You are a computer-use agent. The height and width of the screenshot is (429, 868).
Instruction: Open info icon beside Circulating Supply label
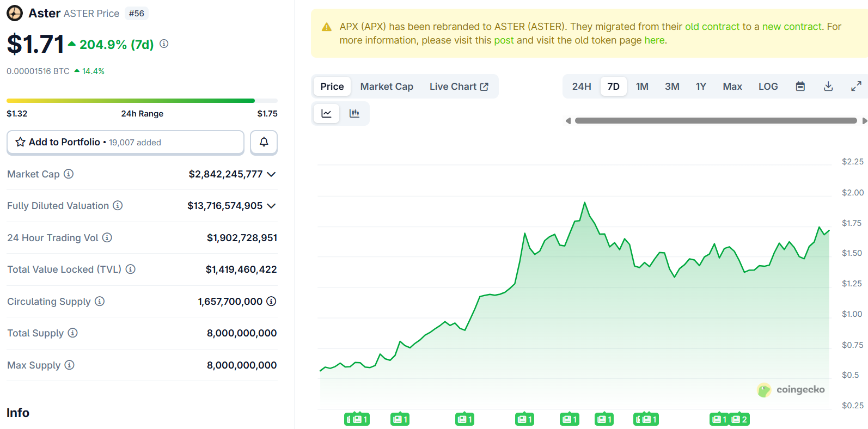click(100, 301)
